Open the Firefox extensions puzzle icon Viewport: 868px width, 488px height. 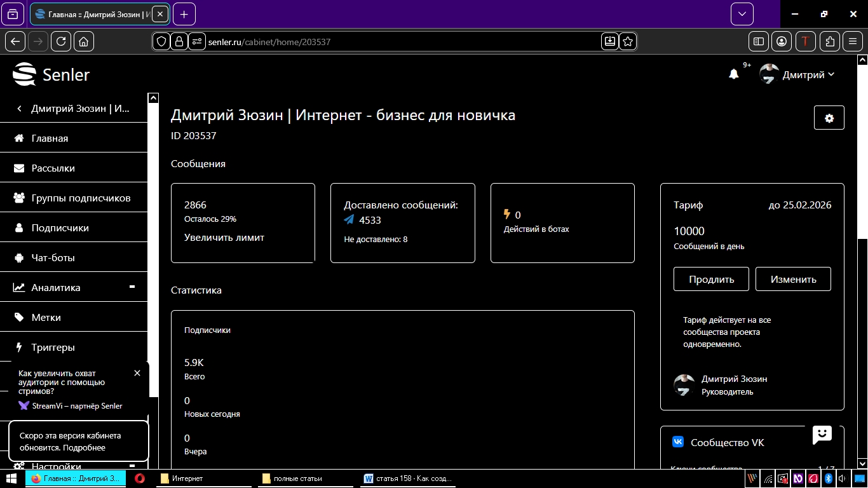(829, 41)
